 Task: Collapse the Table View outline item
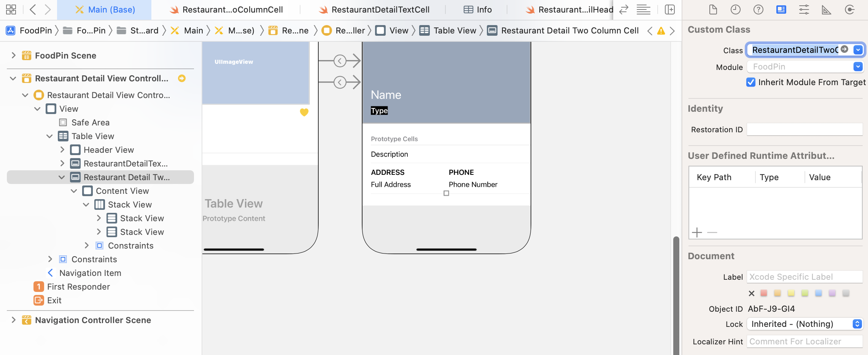pos(49,136)
